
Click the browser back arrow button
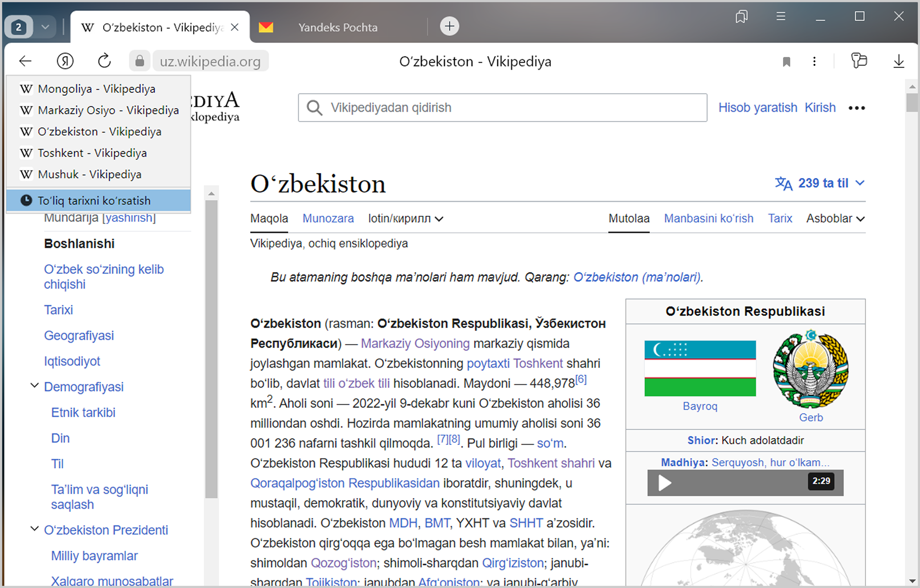25,61
